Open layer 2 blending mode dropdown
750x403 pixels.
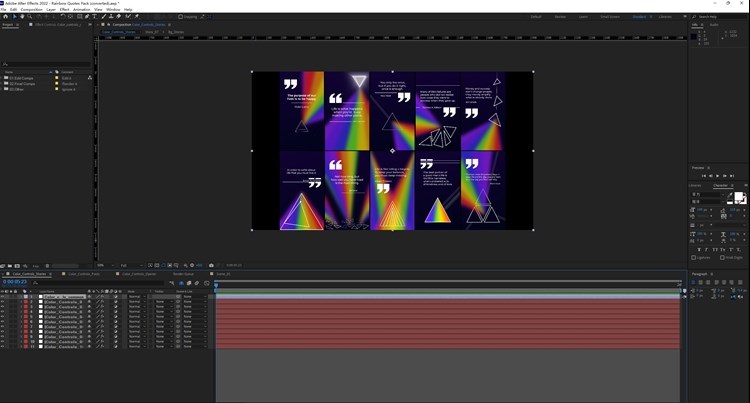pos(137,302)
